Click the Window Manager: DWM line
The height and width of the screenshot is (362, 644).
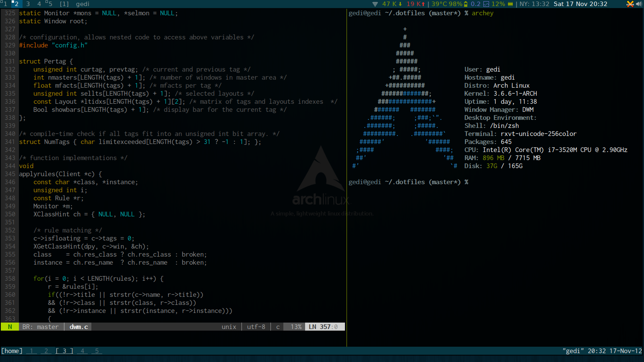tap(499, 109)
